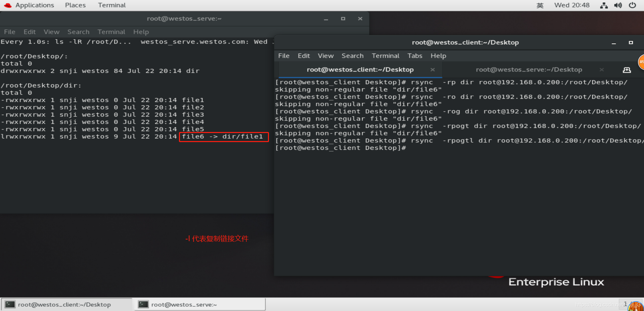Open File menu in westos_serve window

[x=9, y=32]
